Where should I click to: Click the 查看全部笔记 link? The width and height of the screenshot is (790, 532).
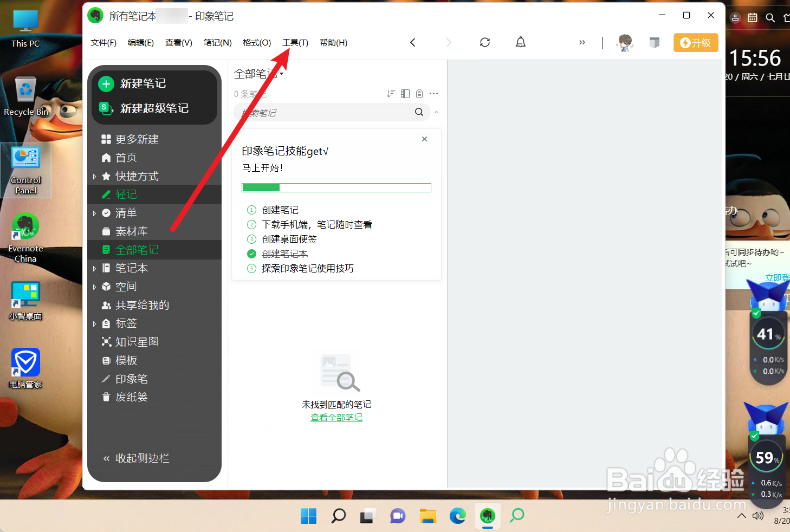click(x=336, y=418)
